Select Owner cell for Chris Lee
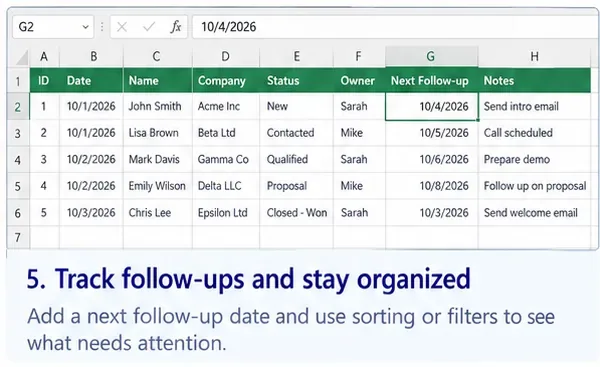The height and width of the screenshot is (367, 600). [x=359, y=212]
